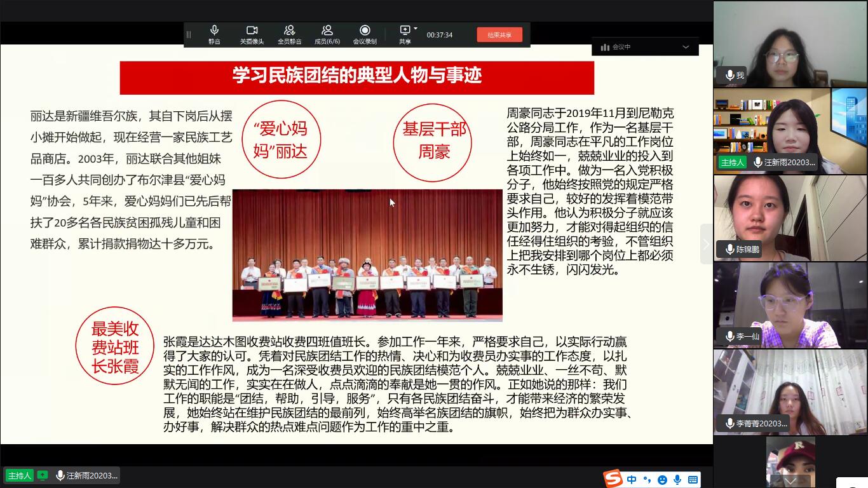Expand the 会议中 status dropdown
The width and height of the screenshot is (868, 488).
click(686, 47)
